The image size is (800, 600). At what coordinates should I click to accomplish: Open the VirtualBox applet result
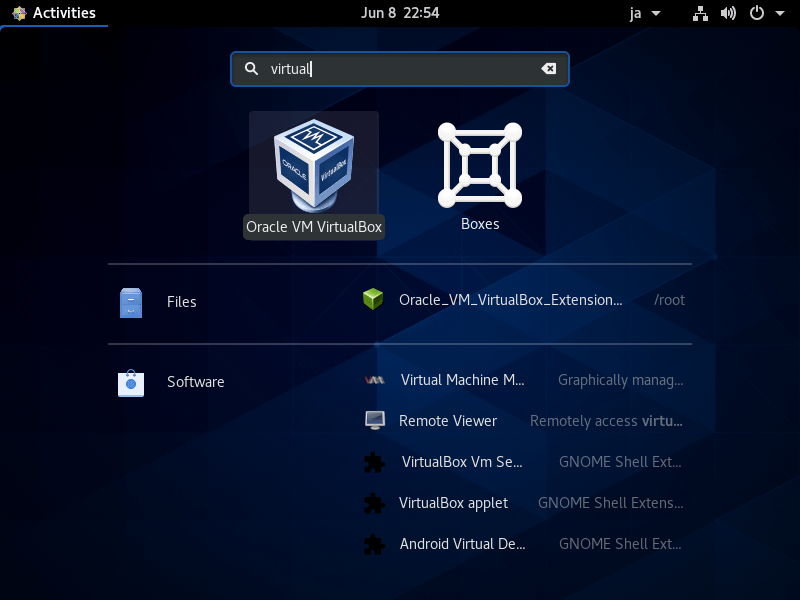pyautogui.click(x=453, y=503)
